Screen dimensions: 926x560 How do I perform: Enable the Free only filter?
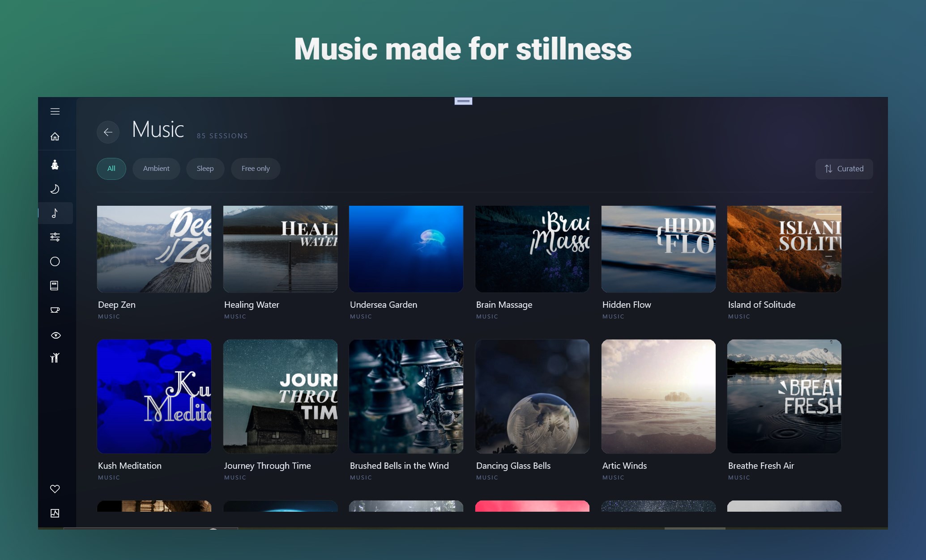tap(256, 169)
